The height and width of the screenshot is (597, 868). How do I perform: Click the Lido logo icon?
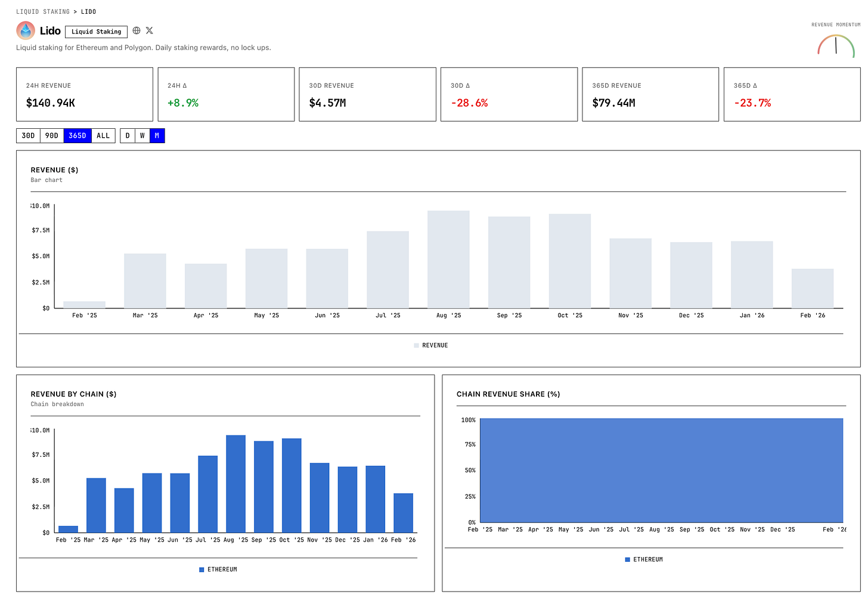(26, 30)
